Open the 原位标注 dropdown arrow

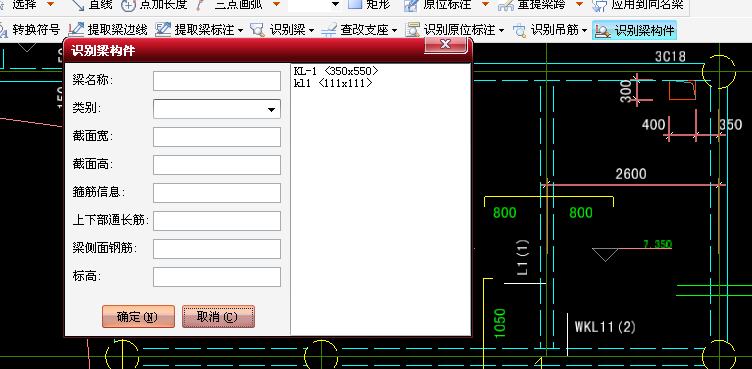coord(485,5)
